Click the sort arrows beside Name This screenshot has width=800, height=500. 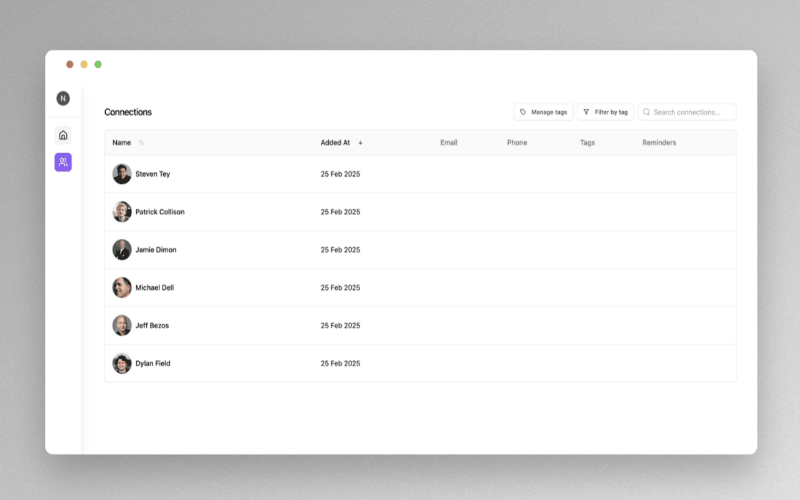point(141,143)
